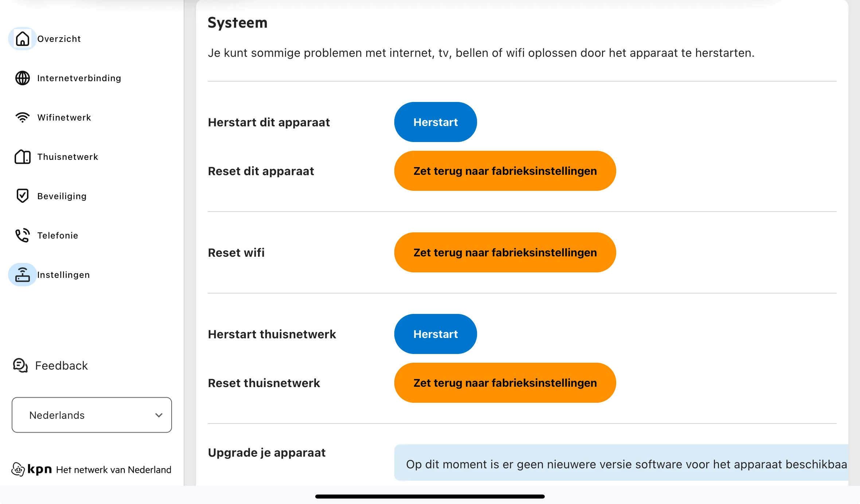The height and width of the screenshot is (504, 860).
Task: Click the software upgrade info banner
Action: pos(621,464)
